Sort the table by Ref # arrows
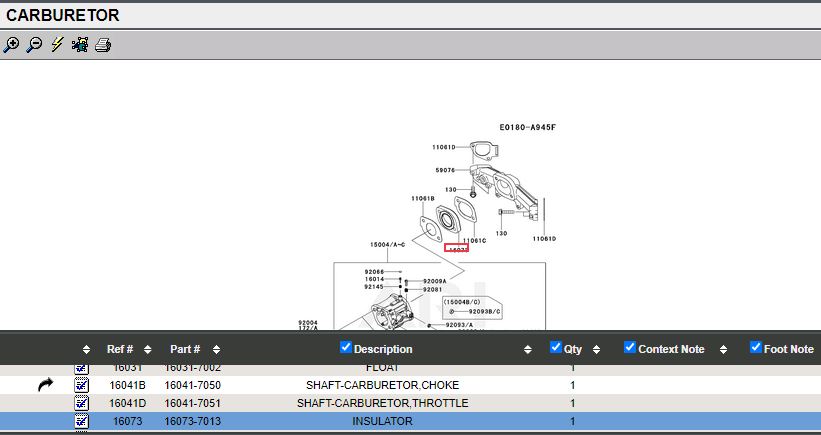 click(148, 350)
